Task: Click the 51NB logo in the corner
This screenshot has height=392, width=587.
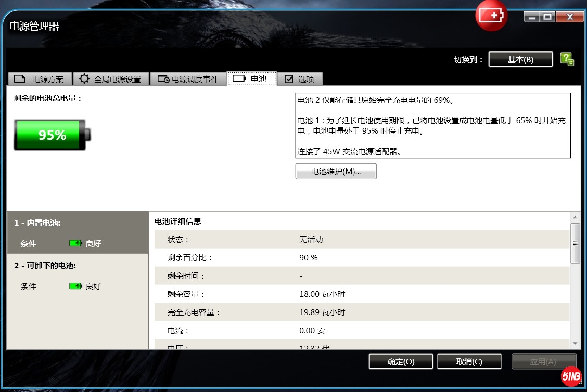Action: click(571, 376)
